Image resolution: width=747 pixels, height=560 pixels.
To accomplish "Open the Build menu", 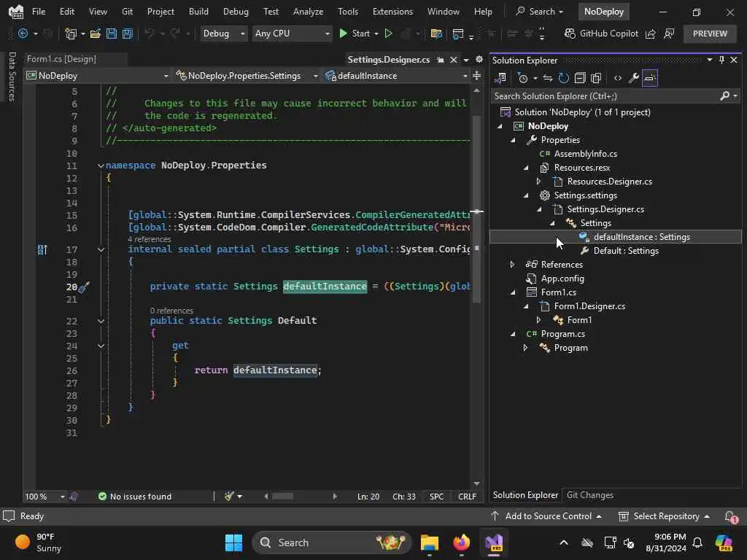I will (198, 12).
